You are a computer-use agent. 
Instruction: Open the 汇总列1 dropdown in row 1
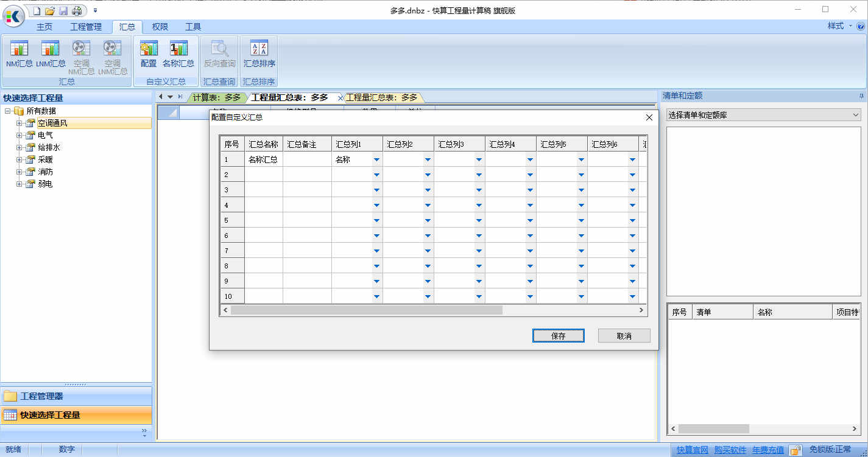click(376, 159)
